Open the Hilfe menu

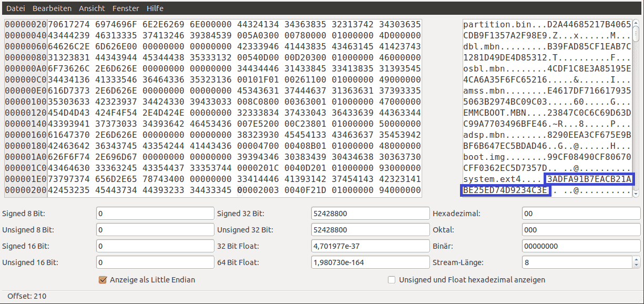click(155, 8)
